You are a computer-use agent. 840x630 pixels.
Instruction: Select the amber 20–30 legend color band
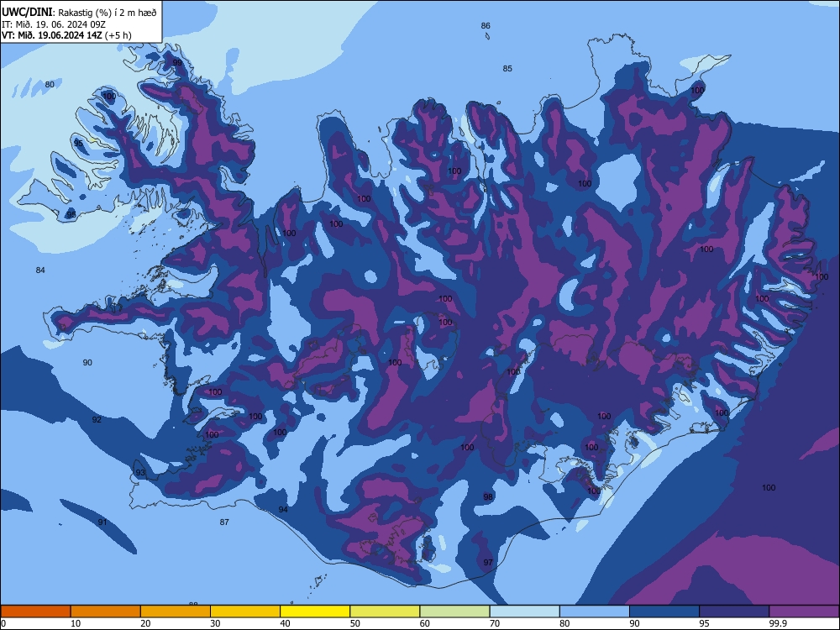[176, 612]
